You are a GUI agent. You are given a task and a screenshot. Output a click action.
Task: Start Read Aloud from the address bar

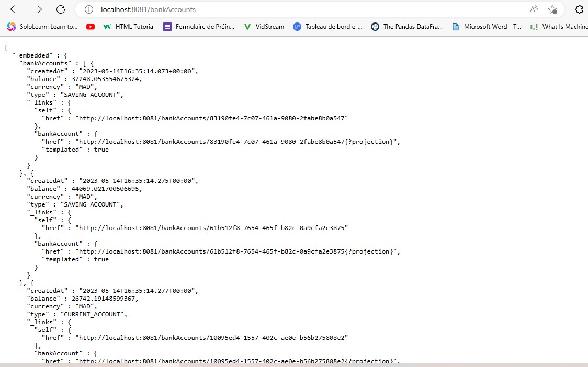coord(533,9)
